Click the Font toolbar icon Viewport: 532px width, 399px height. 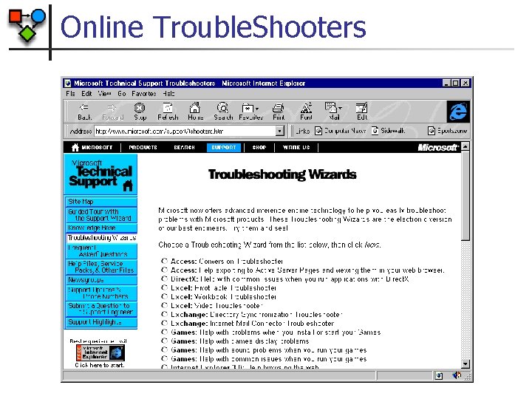[x=306, y=112]
